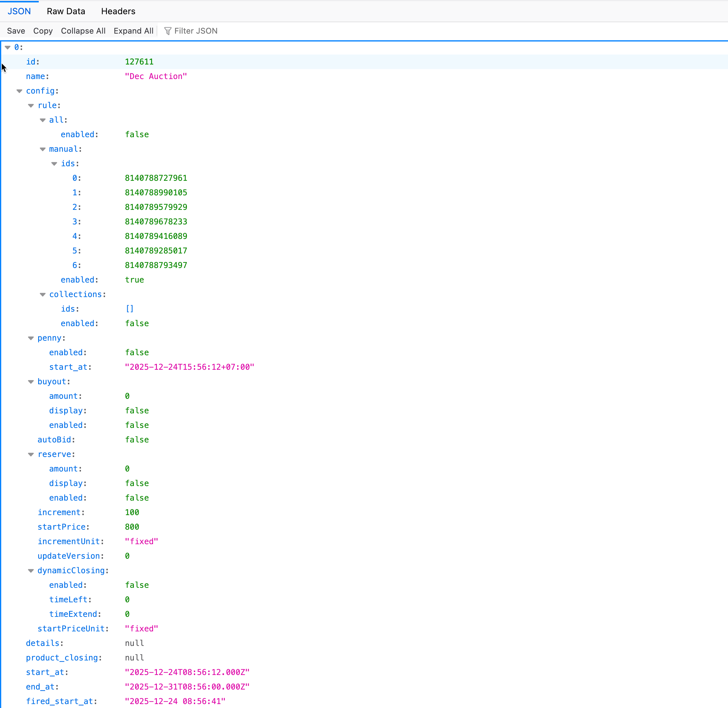
Task: Click Copy in the toolbar
Action: 43,31
